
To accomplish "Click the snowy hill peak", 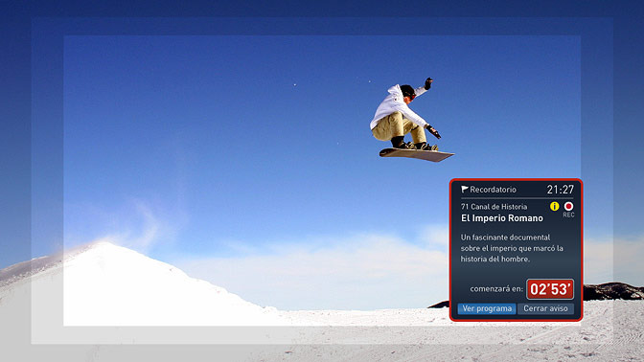I will pos(102,246).
